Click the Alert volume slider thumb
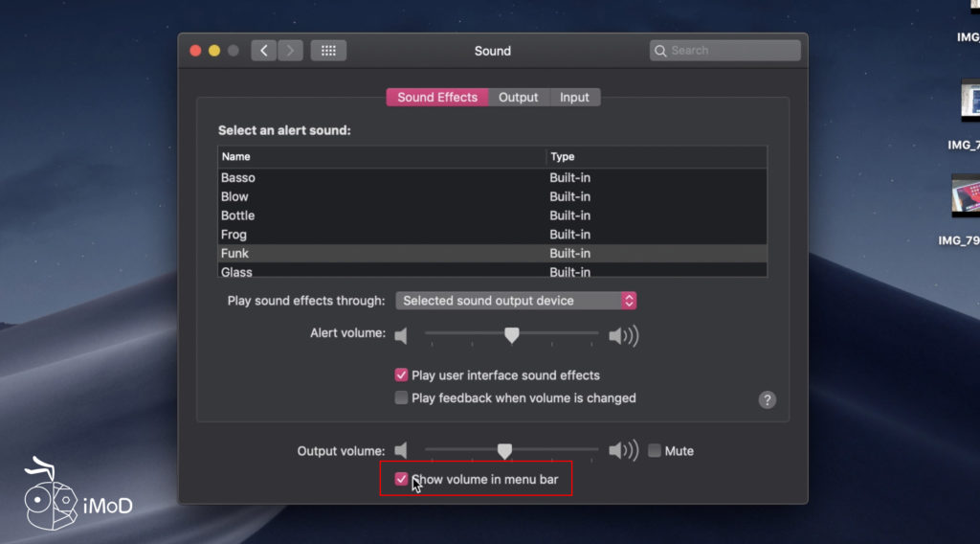Screen dimensions: 980x544 [512, 335]
